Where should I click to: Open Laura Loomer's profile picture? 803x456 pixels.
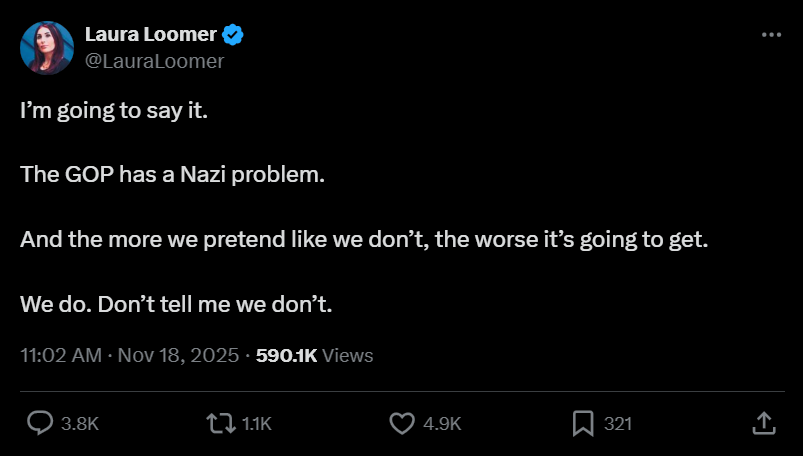coord(47,47)
